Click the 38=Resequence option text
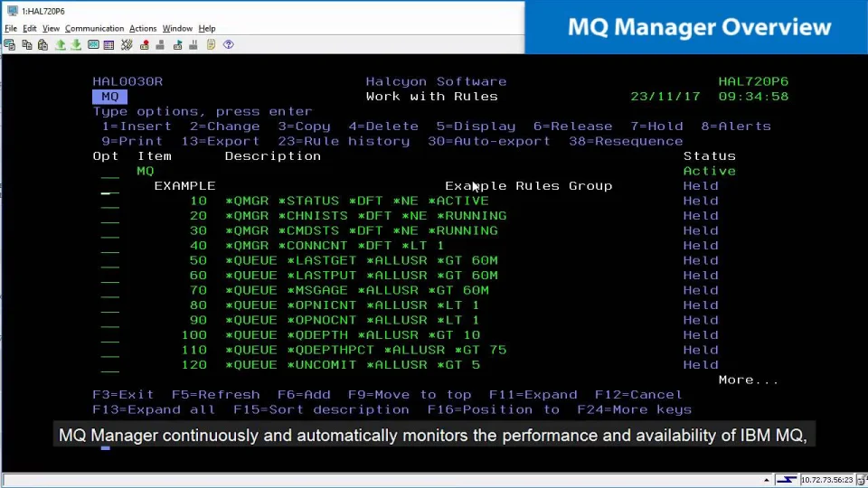The height and width of the screenshot is (488, 868). pyautogui.click(x=626, y=141)
